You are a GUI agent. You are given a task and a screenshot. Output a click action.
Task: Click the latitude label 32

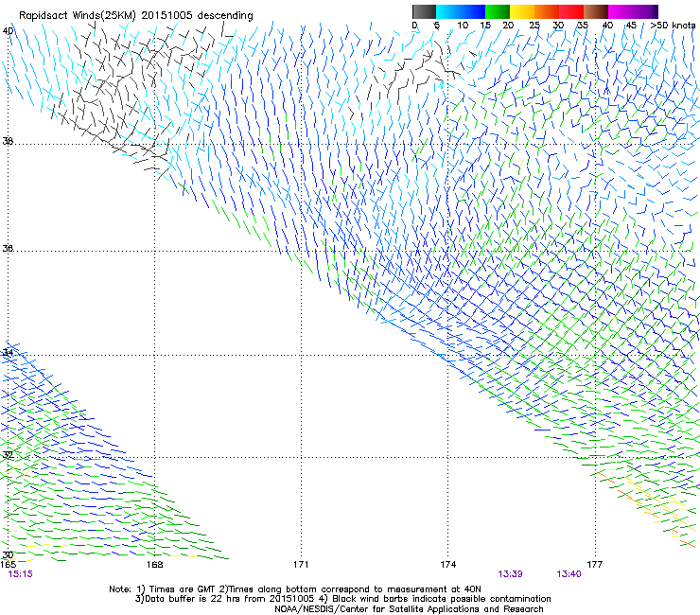point(8,455)
